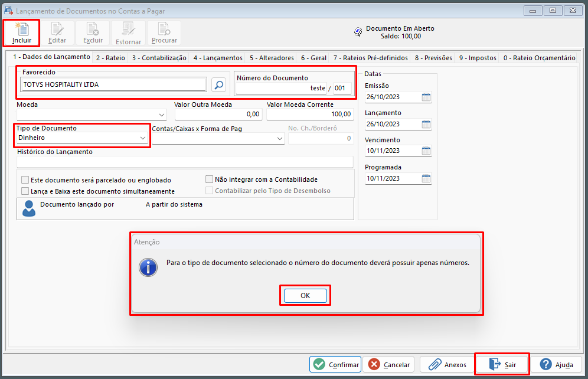588x379 pixels.
Task: Click the application icon in title bar
Action: pyautogui.click(x=8, y=11)
